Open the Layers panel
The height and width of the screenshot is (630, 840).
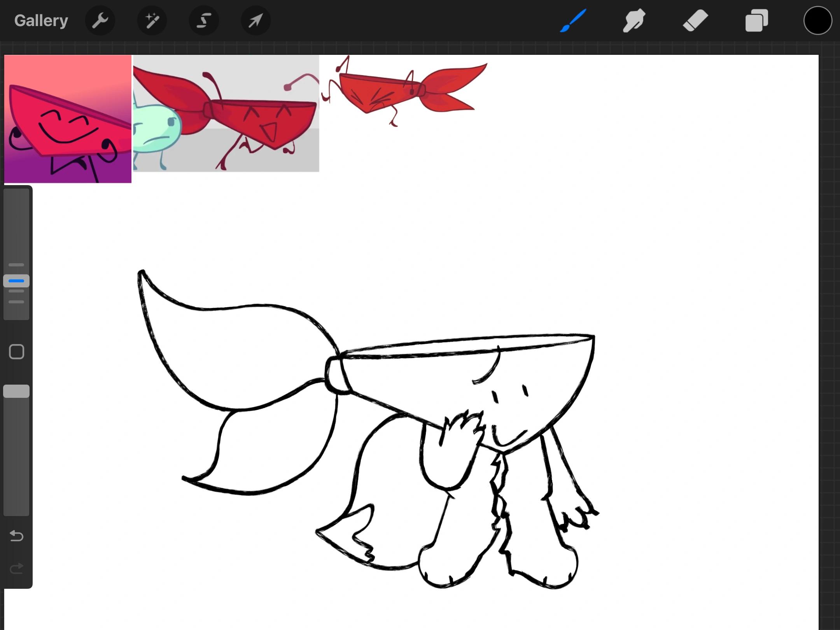click(756, 20)
